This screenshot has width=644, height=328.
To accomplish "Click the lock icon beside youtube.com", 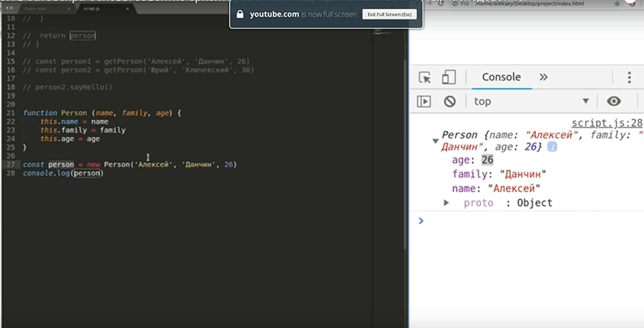I will [240, 14].
